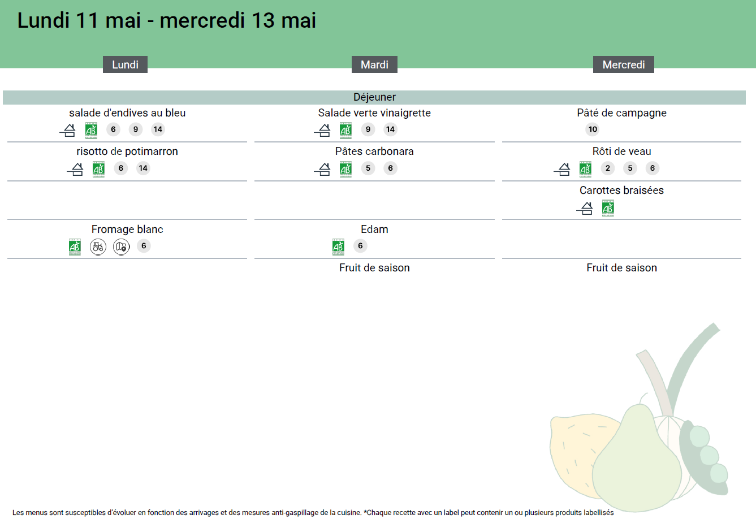Viewport: 756px width, 532px height.
Task: Click allergen badge 5 under Pâtes carbonara
Action: pyautogui.click(x=368, y=168)
